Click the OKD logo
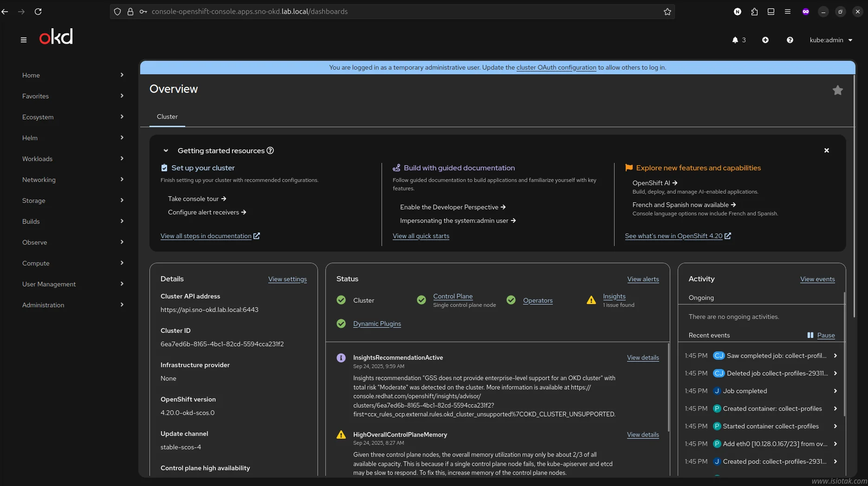The image size is (868, 486). pos(56,37)
